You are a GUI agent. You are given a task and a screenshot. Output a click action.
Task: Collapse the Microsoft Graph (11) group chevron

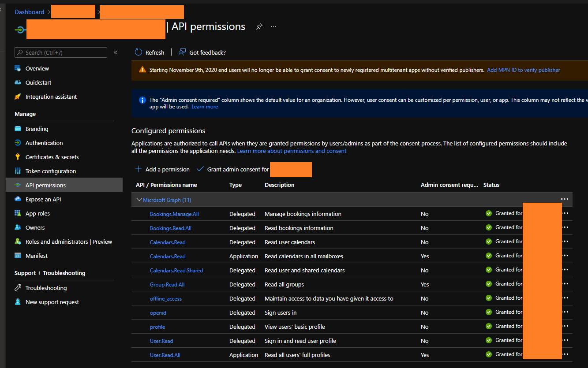click(139, 200)
